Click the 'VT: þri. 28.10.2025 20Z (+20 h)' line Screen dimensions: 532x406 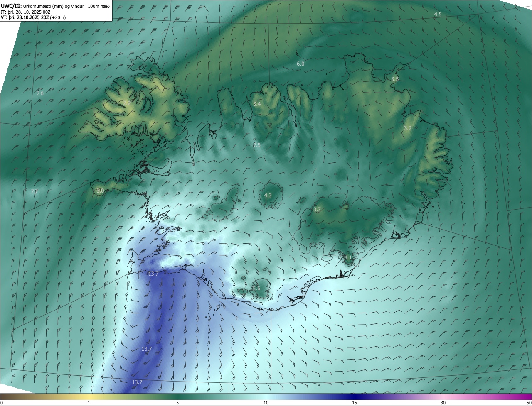(x=33, y=17)
